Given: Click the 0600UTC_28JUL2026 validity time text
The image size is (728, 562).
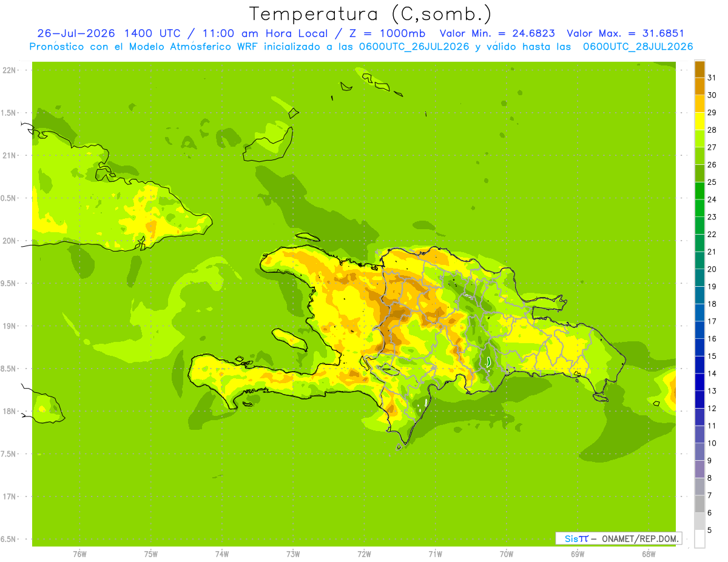Looking at the screenshot, I should point(638,47).
